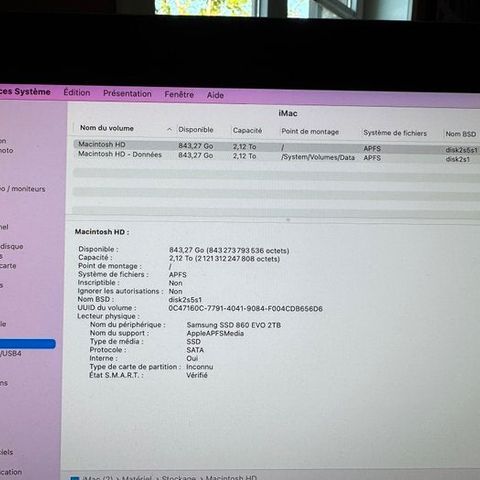
Task: Select the moniteurs item in the sidebar
Action: pos(23,189)
